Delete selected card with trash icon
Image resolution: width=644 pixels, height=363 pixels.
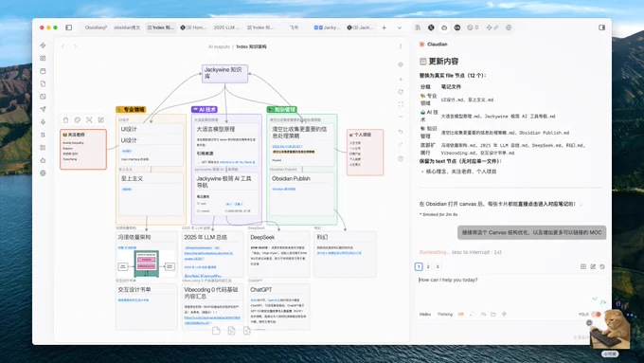coord(65,120)
